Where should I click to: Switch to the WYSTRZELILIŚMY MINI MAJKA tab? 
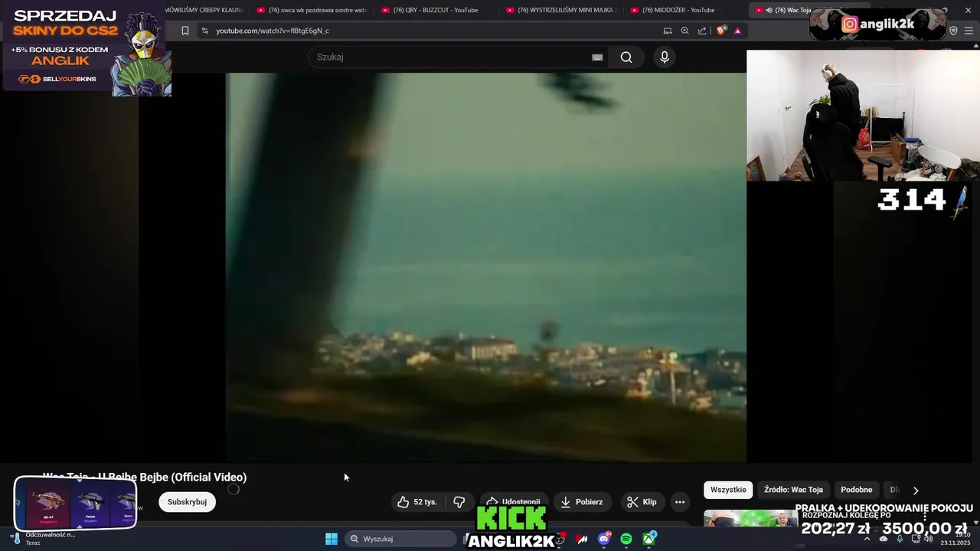[560, 10]
